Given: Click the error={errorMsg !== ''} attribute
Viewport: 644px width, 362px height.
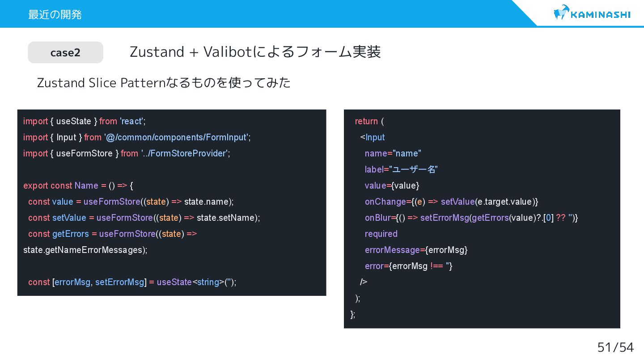Looking at the screenshot, I should [x=409, y=266].
